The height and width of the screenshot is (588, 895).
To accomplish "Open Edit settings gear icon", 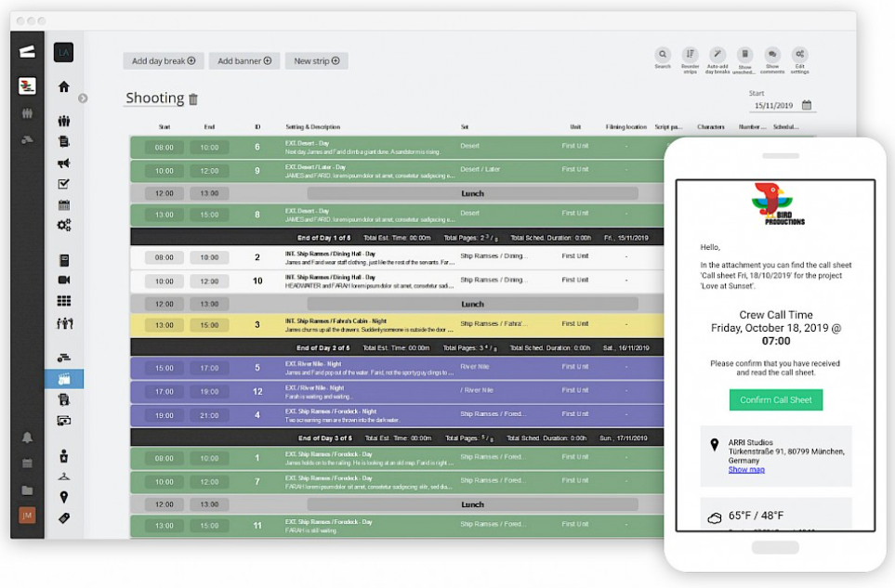I will coord(799,54).
